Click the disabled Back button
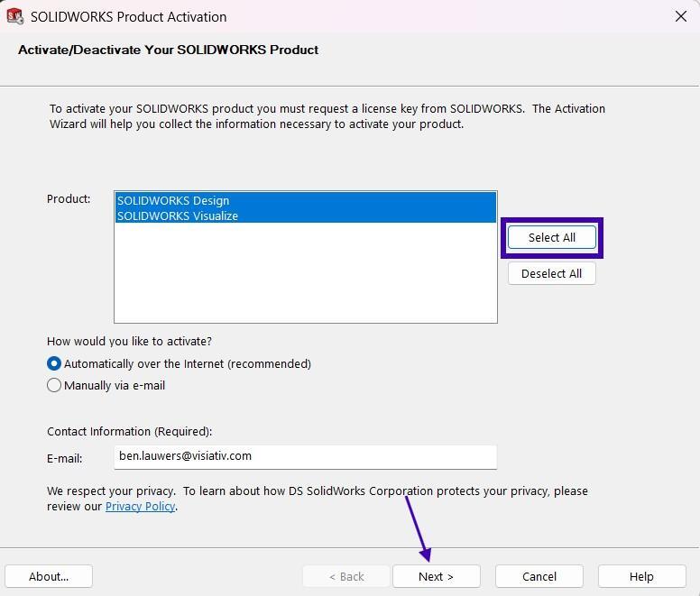Viewport: 700px width, 596px height. pyautogui.click(x=346, y=576)
